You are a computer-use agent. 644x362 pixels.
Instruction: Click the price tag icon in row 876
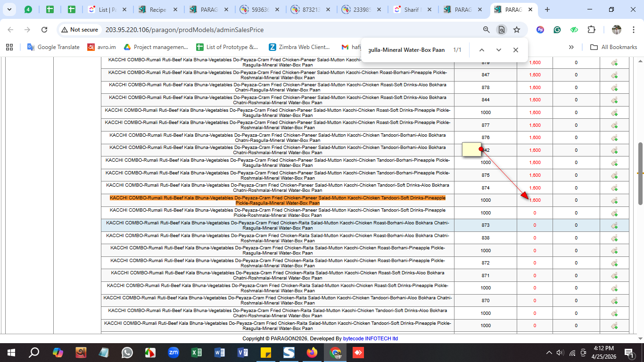614,138
